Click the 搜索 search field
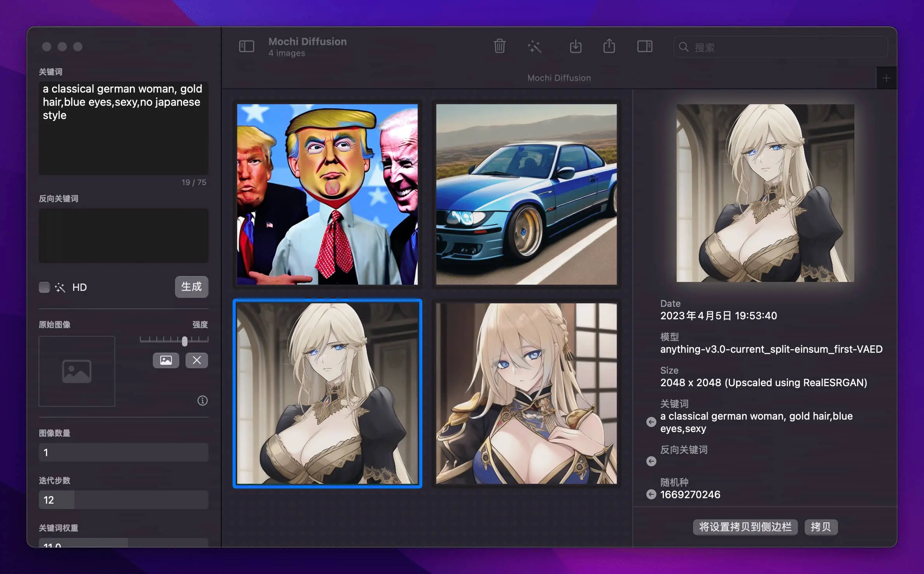 coord(780,47)
